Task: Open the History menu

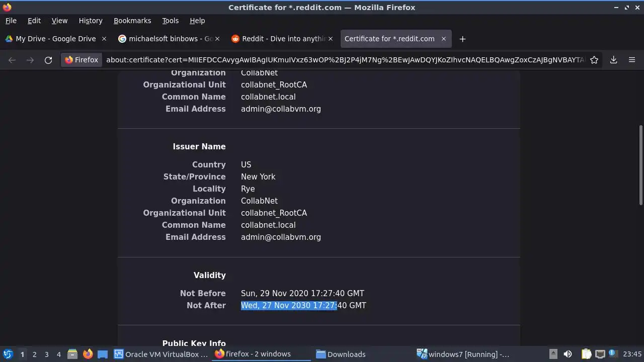Action: coord(91,21)
